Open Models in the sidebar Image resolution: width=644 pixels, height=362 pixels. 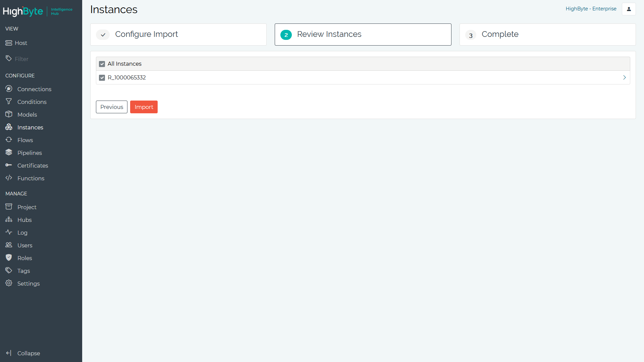click(27, 114)
